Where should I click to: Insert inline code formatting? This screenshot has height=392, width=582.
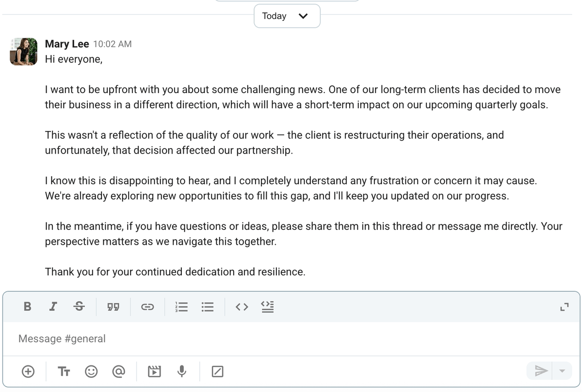[x=241, y=307]
